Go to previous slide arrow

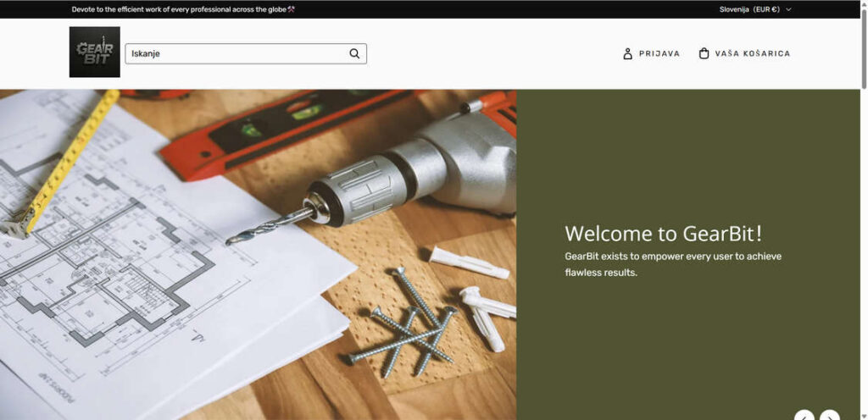pos(804,416)
